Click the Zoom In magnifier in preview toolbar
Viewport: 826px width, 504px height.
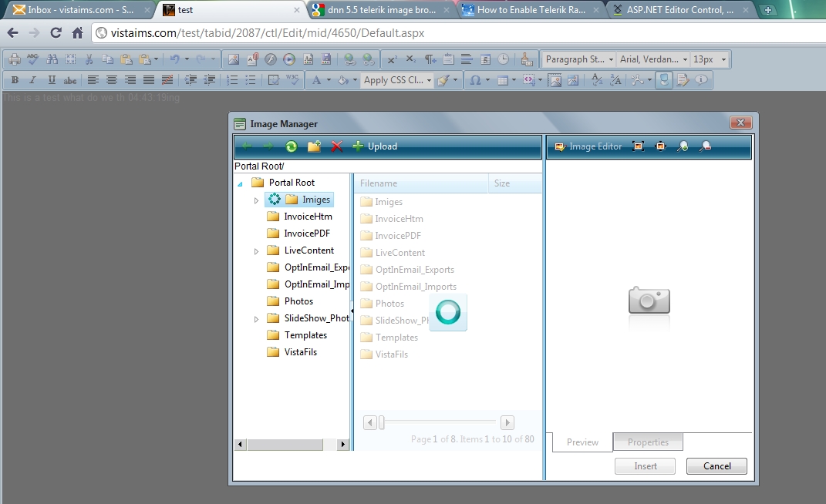point(683,146)
